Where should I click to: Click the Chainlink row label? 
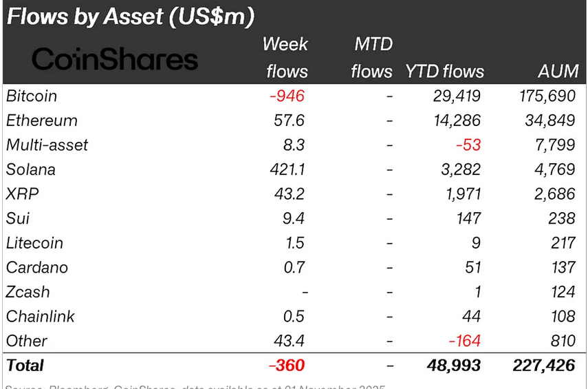tap(40, 317)
